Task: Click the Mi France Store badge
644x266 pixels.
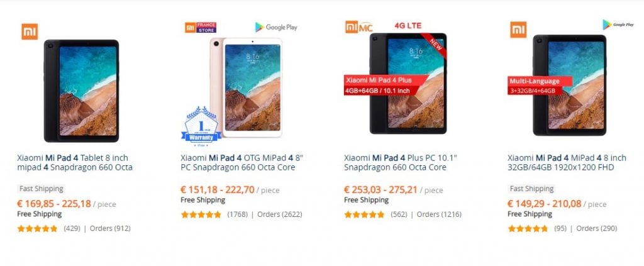Action: (201, 28)
